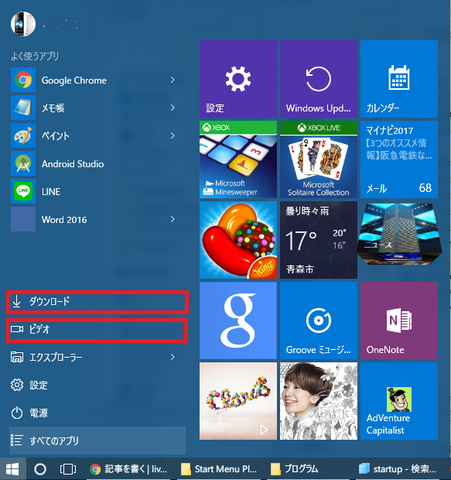Viewport: 451px width, 480px height.
Task: Show すべてのアプリ list
Action: click(x=97, y=441)
